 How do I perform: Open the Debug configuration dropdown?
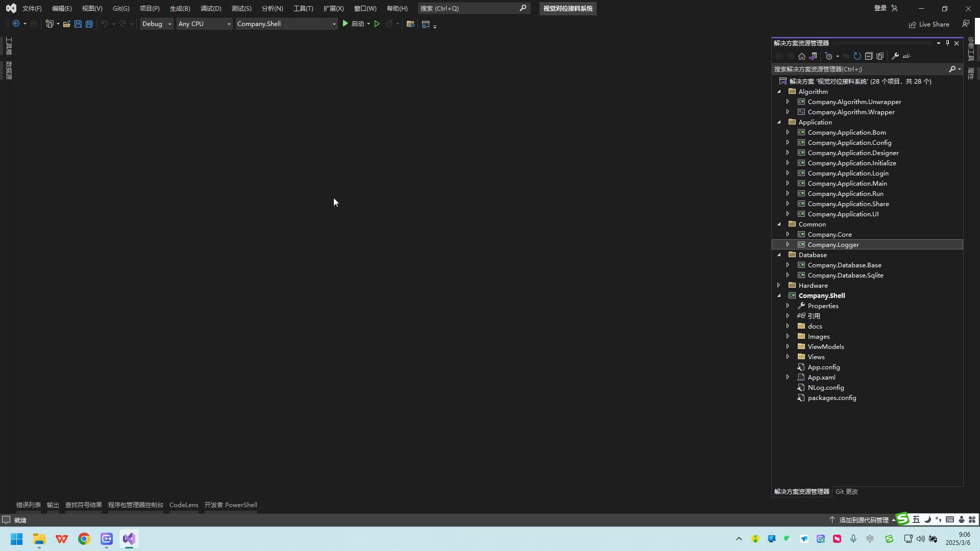point(157,24)
